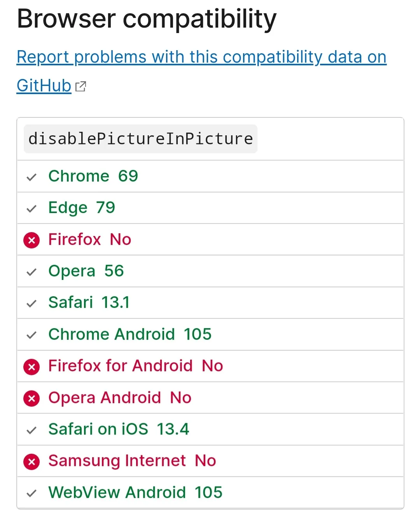This screenshot has height=523, width=420.
Task: Click red X icon for Opera Android
Action: pos(31,399)
